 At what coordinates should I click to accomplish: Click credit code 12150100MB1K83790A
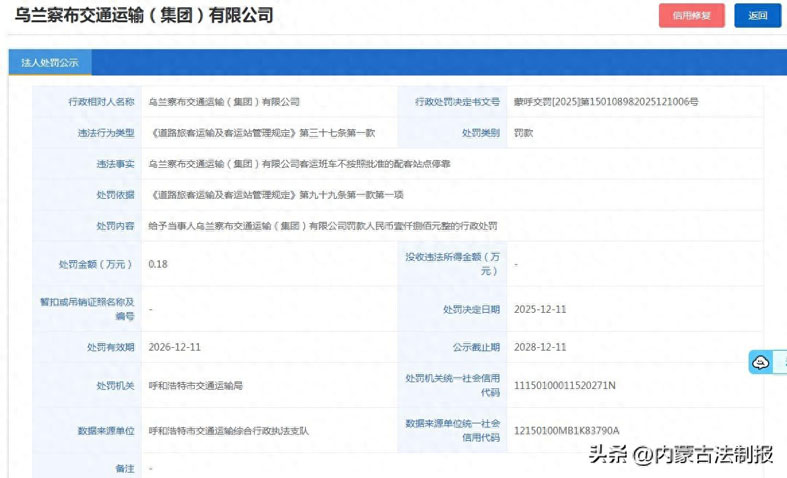[x=566, y=430]
